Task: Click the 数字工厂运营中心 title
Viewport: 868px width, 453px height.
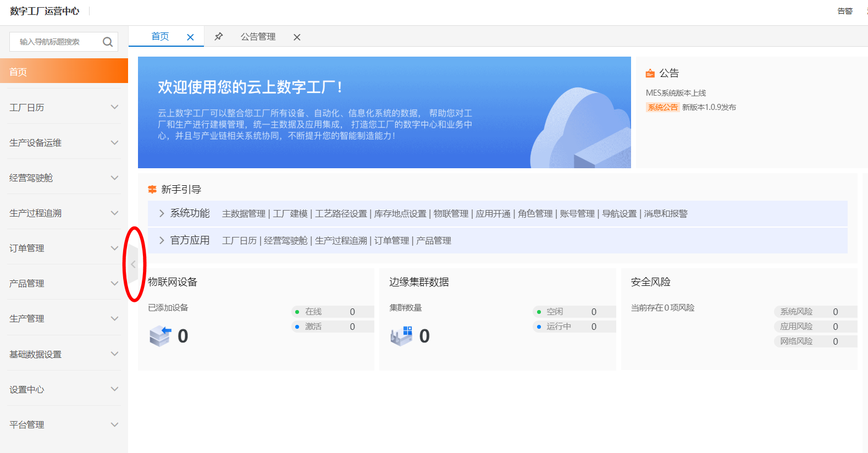Action: 45,11
